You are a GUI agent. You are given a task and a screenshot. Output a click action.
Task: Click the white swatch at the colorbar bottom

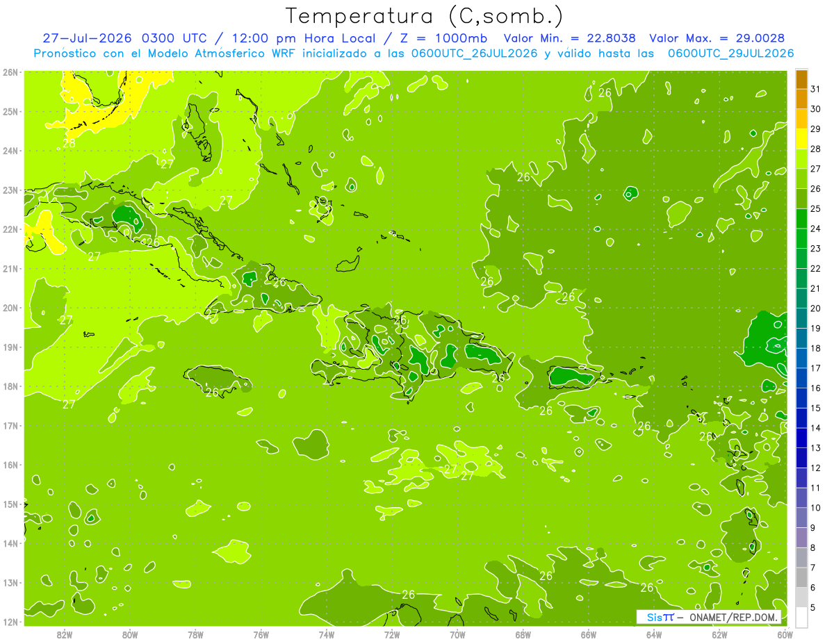click(801, 617)
